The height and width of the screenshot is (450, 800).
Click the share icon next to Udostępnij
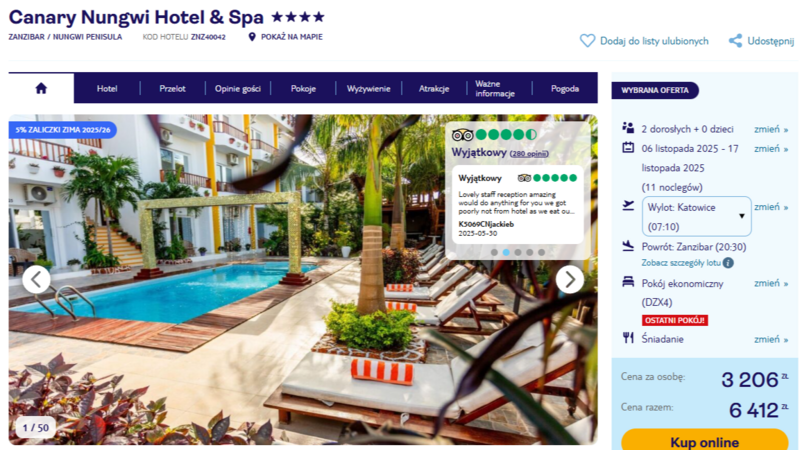coord(735,41)
